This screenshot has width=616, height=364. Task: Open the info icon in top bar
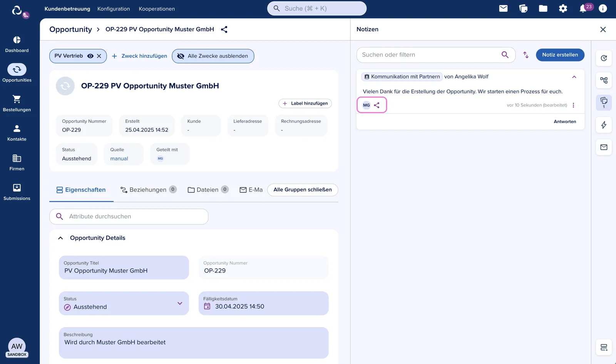603,8
